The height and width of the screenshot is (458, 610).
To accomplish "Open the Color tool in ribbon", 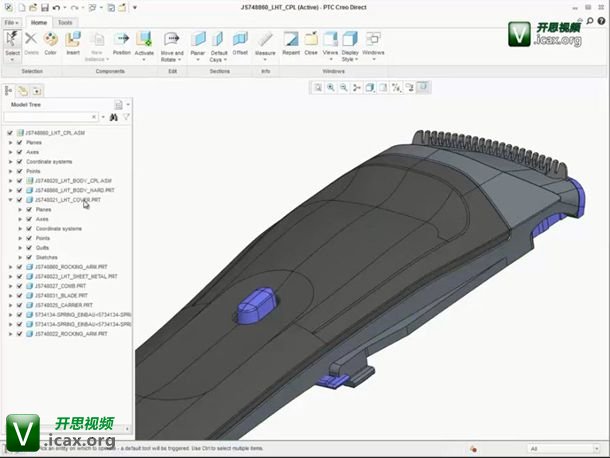I will (x=50, y=42).
